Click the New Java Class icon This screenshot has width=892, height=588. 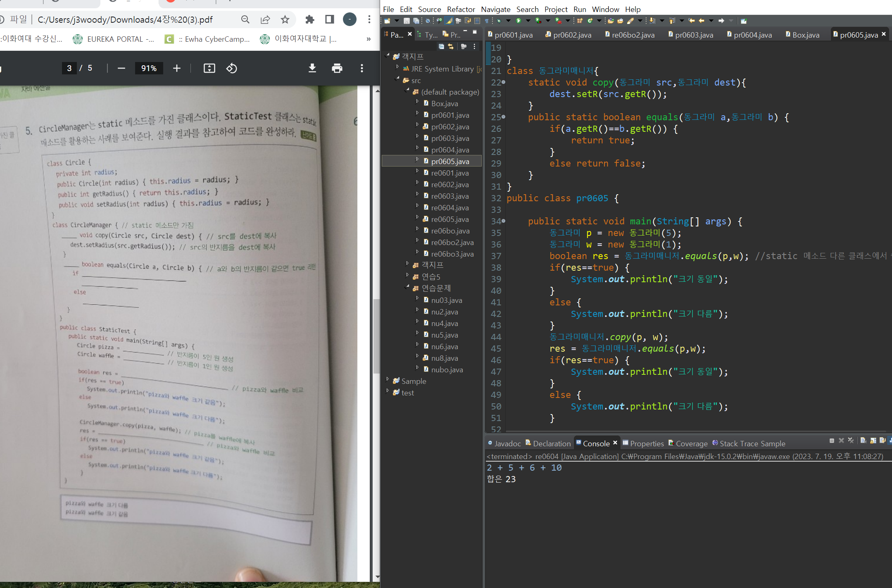tap(590, 21)
